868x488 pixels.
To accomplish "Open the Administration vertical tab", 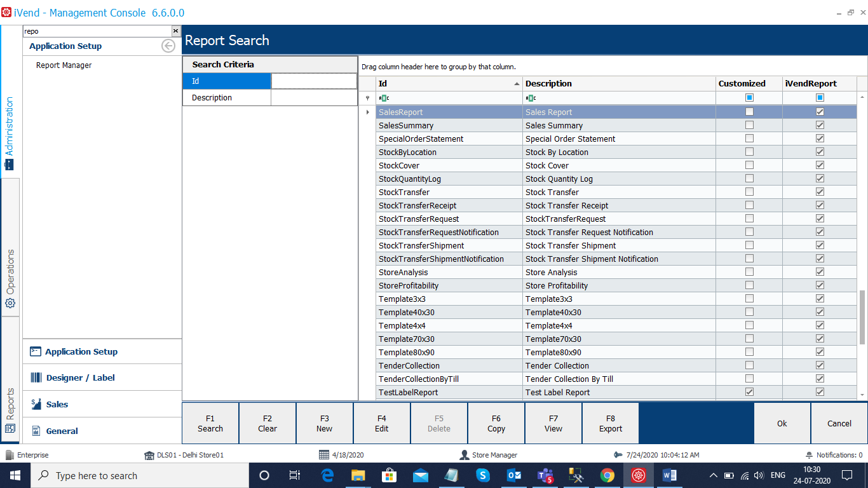I will pos(10,132).
